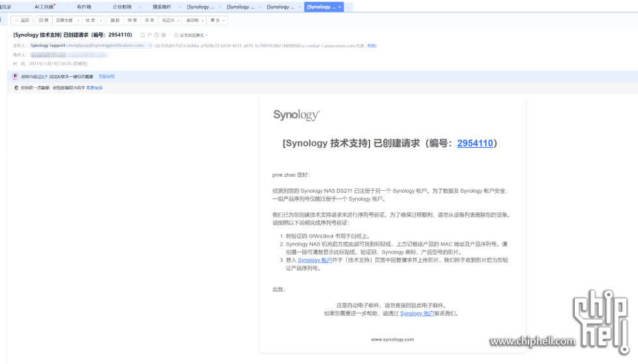Click '这是自动电子邮件' notice line
Viewport: 638px width, 364px height.
(x=392, y=305)
